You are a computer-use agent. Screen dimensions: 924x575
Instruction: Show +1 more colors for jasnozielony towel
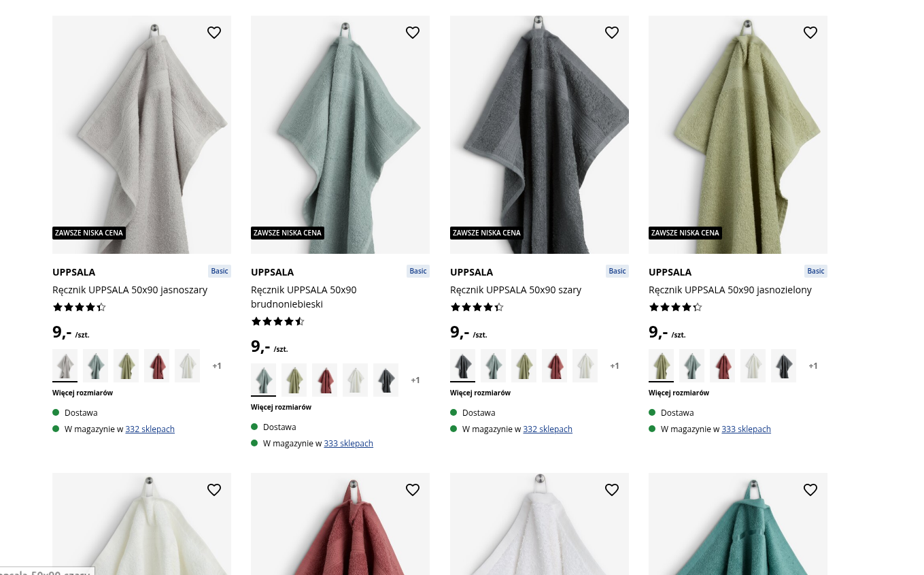pyautogui.click(x=813, y=366)
